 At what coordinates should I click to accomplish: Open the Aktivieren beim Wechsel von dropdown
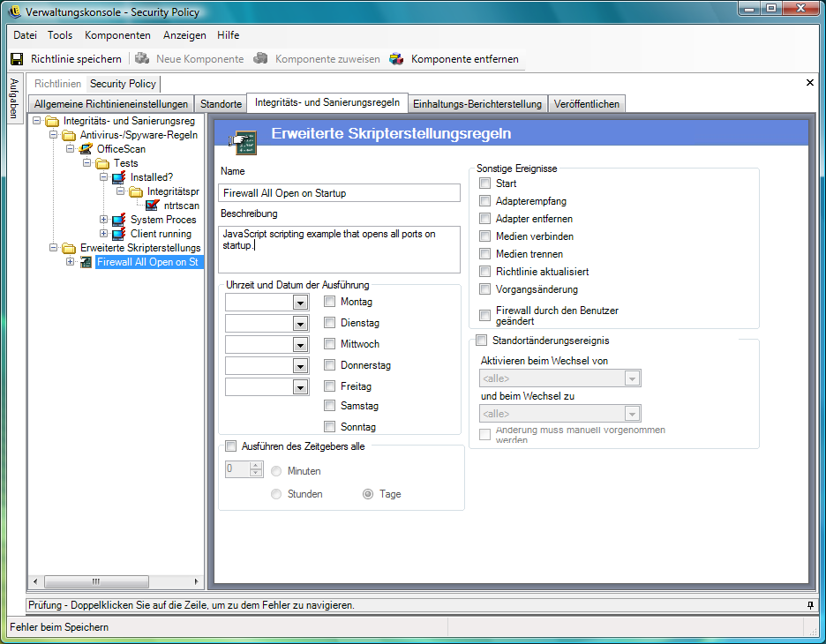(x=632, y=378)
